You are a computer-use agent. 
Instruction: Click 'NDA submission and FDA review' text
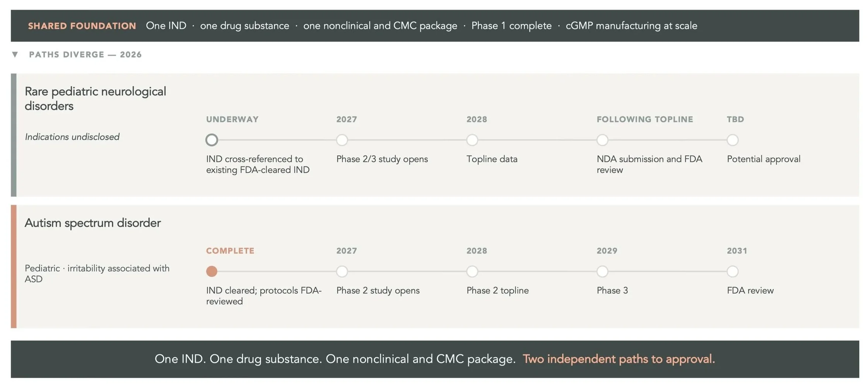[x=649, y=164]
